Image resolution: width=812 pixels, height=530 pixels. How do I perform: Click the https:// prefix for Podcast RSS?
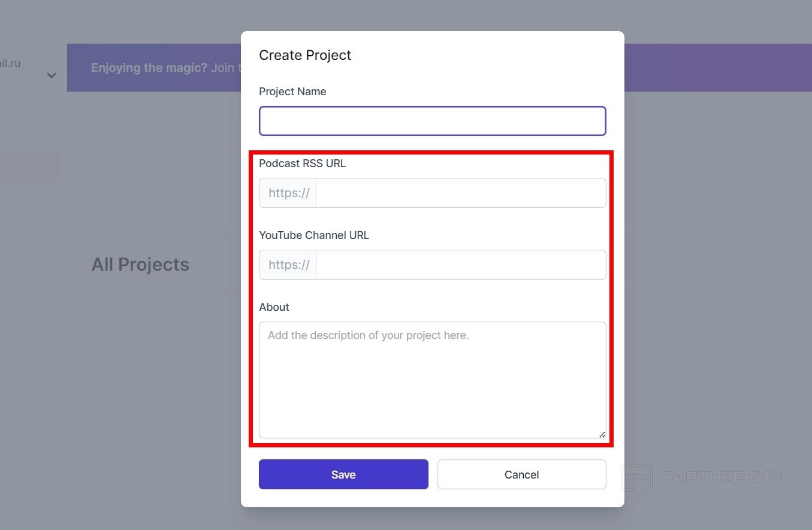tap(288, 193)
